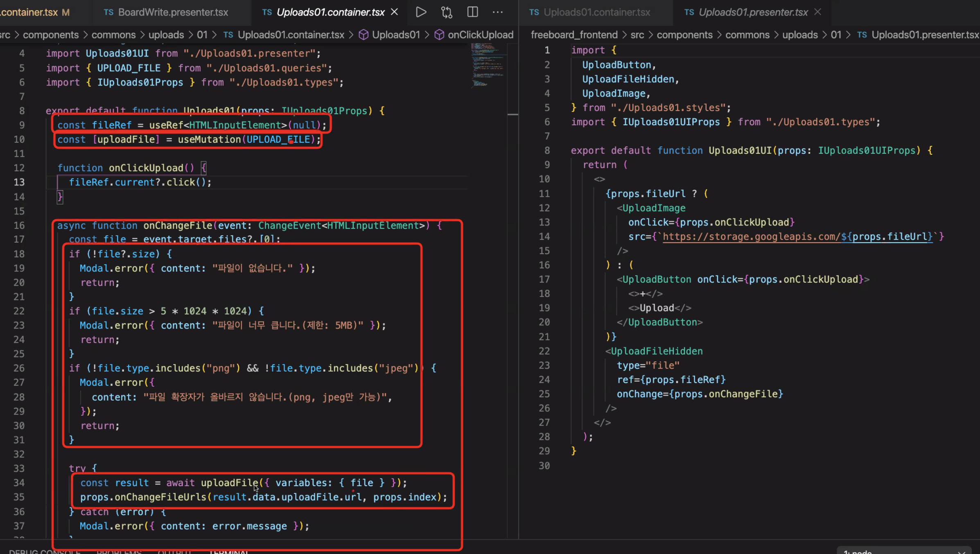
Task: Split the editor right
Action: point(472,12)
